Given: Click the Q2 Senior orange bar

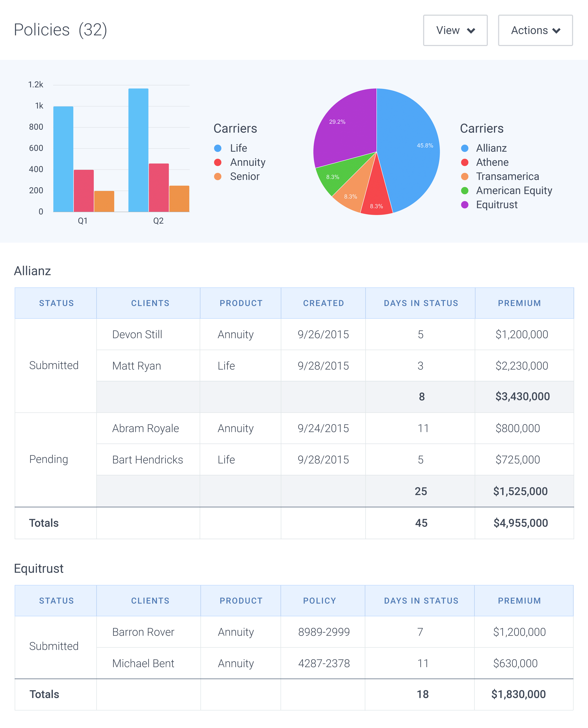Looking at the screenshot, I should [x=179, y=199].
